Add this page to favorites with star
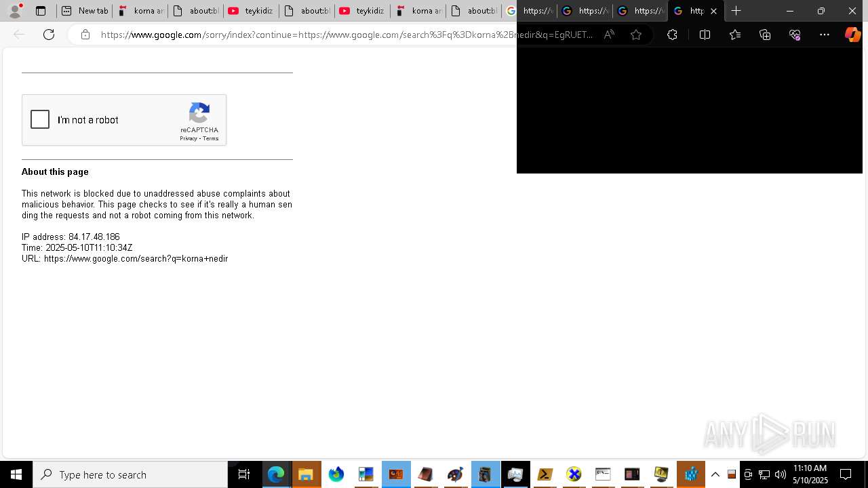The height and width of the screenshot is (488, 868). [636, 35]
